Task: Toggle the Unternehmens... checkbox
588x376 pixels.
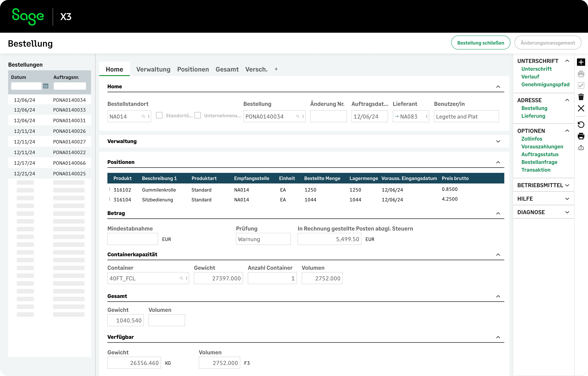Action: click(198, 115)
